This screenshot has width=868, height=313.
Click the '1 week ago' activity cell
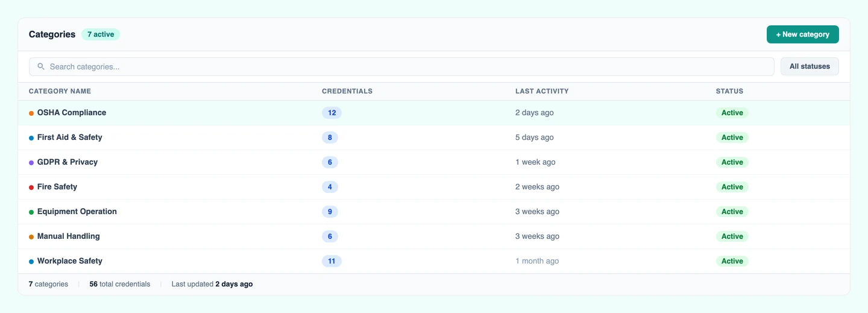pos(535,162)
